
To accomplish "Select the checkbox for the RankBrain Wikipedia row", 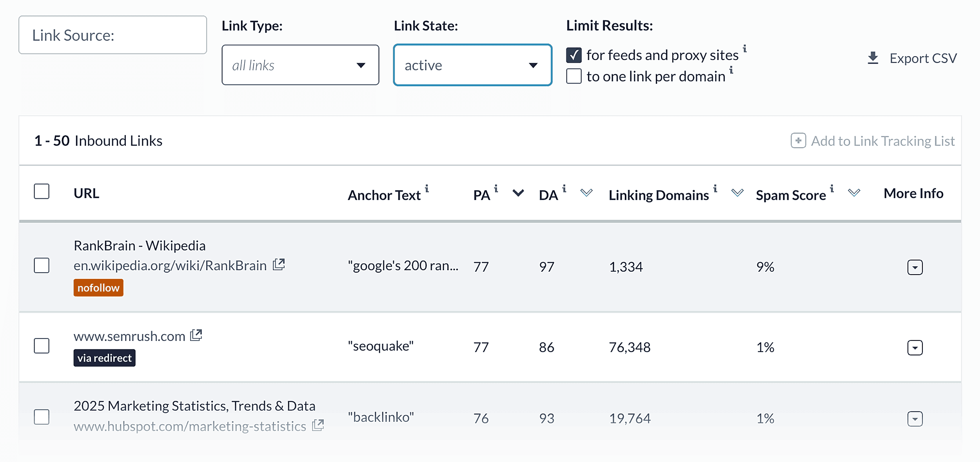I will click(x=42, y=266).
